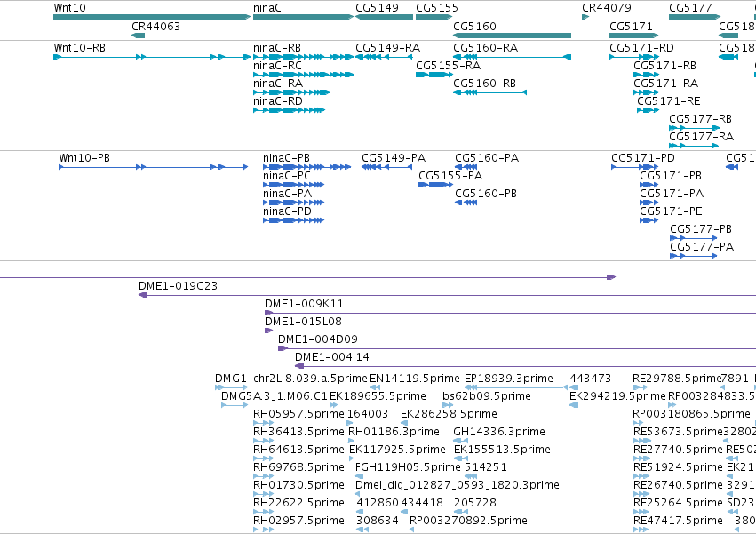The height and width of the screenshot is (534, 756).
Task: Select the RH36413.5prime EST
Action: 263,441
